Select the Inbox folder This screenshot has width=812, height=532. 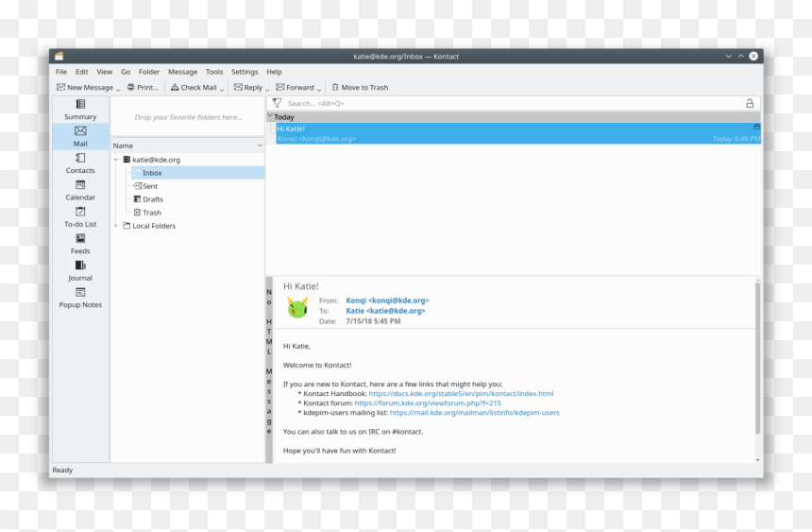[x=196, y=173]
